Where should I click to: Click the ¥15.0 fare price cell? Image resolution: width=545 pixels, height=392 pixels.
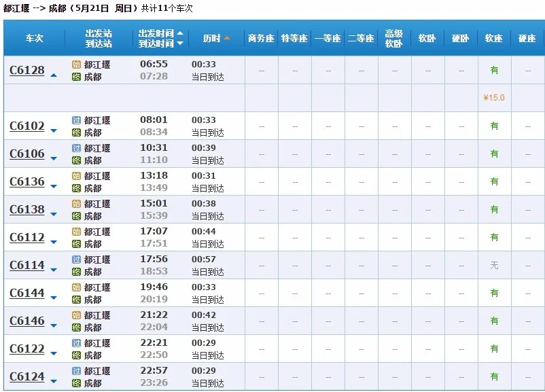(493, 97)
